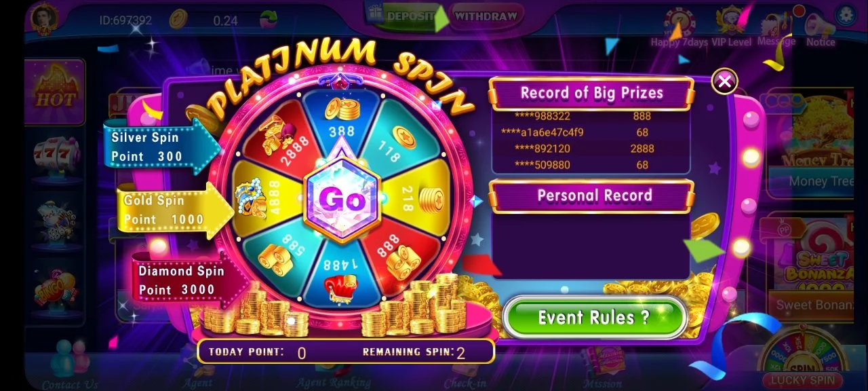Select the Silver Spin 300 point arrow
The image size is (868, 391).
[163, 146]
